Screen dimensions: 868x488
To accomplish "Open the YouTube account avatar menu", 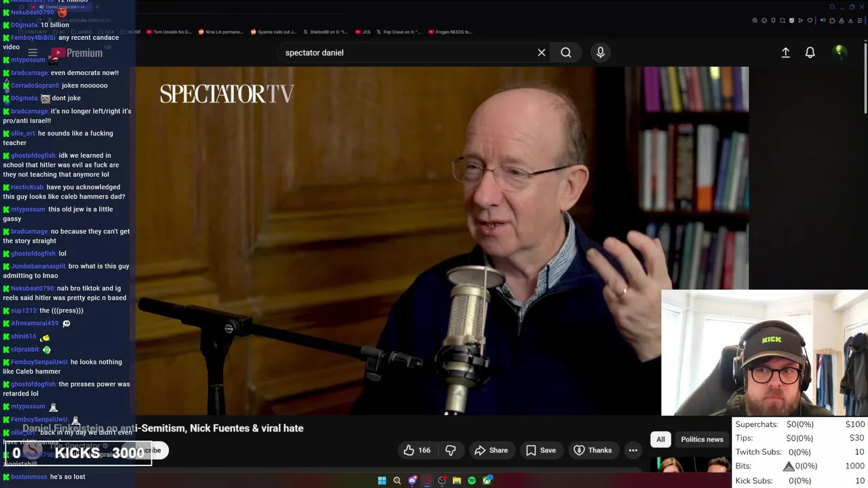I will (840, 52).
